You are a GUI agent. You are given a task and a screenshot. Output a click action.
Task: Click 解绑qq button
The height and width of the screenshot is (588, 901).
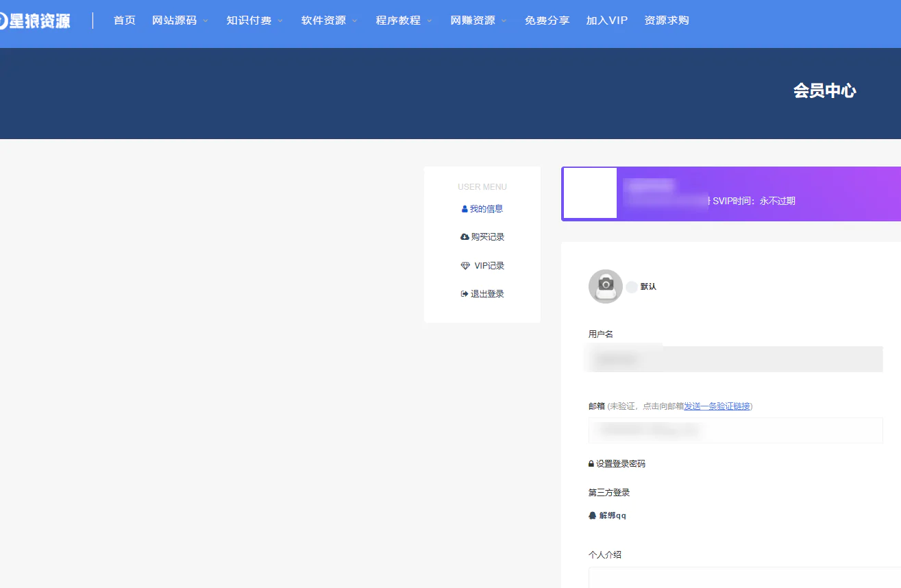[x=613, y=515]
